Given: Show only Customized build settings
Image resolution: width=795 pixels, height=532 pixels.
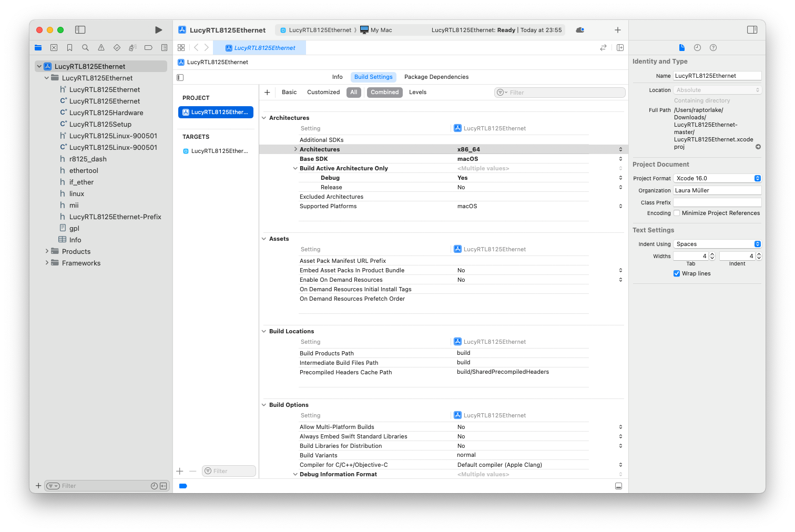Looking at the screenshot, I should (x=323, y=93).
